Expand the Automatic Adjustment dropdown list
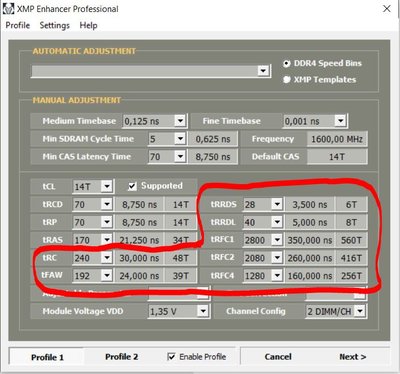Viewport: 400px width, 374px height. coord(263,71)
